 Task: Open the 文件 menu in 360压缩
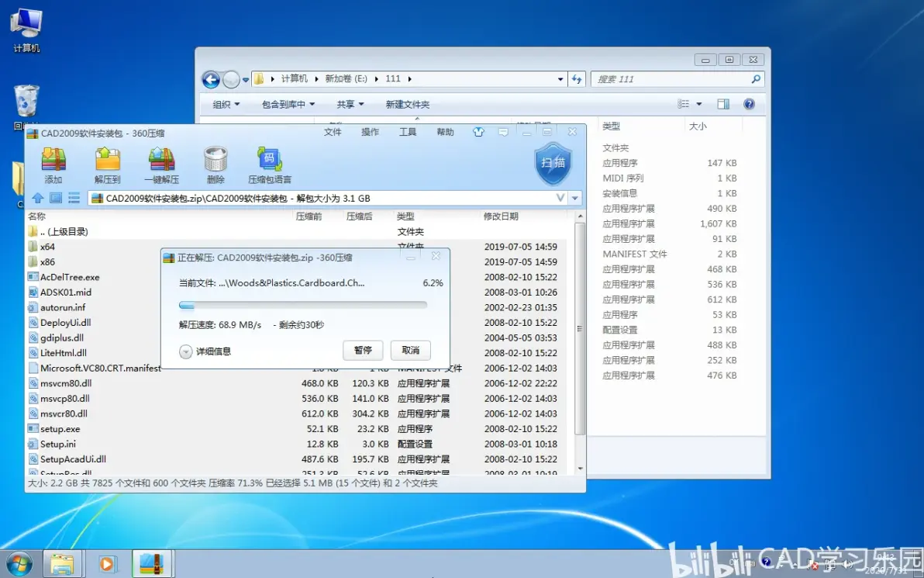click(x=333, y=132)
